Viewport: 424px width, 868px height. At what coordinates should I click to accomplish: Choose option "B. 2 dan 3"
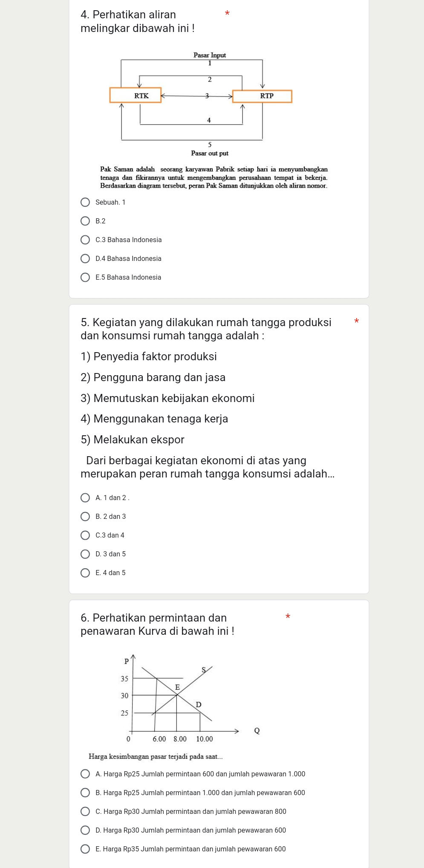[x=86, y=516]
